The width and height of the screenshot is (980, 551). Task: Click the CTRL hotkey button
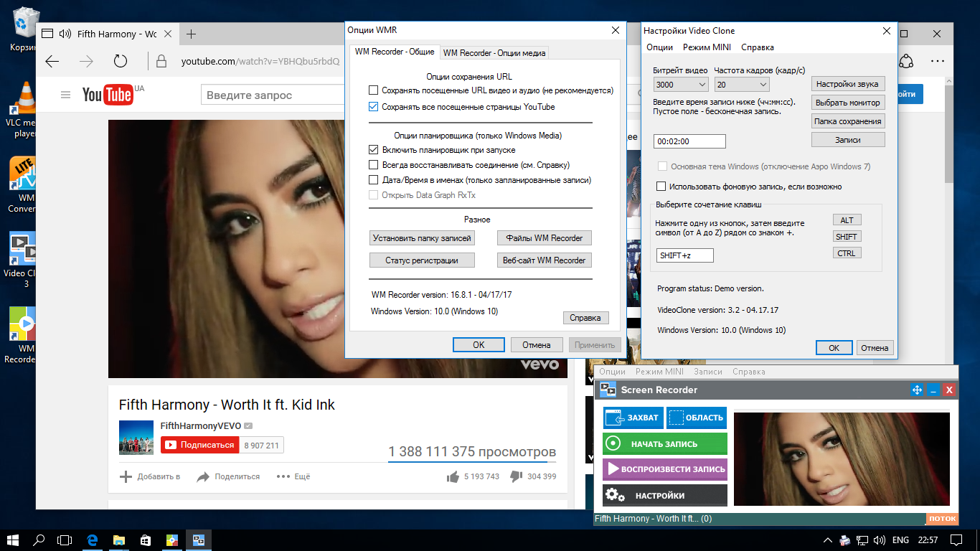coord(847,253)
